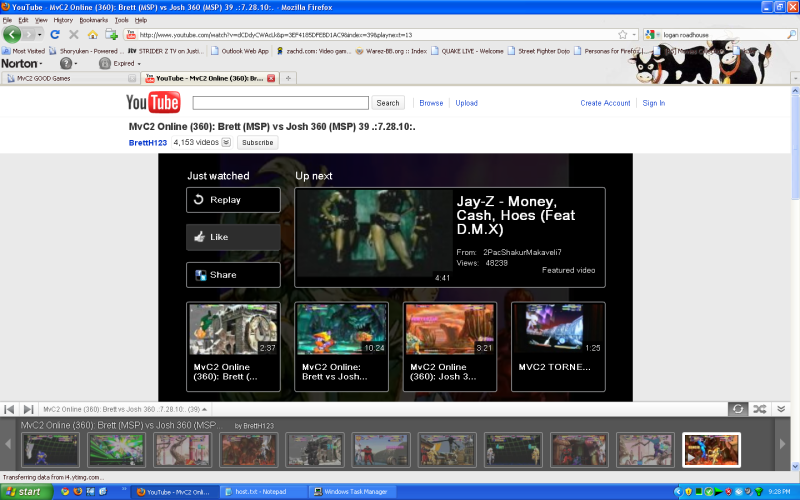Toggle playlist shuffle button

pyautogui.click(x=760, y=409)
